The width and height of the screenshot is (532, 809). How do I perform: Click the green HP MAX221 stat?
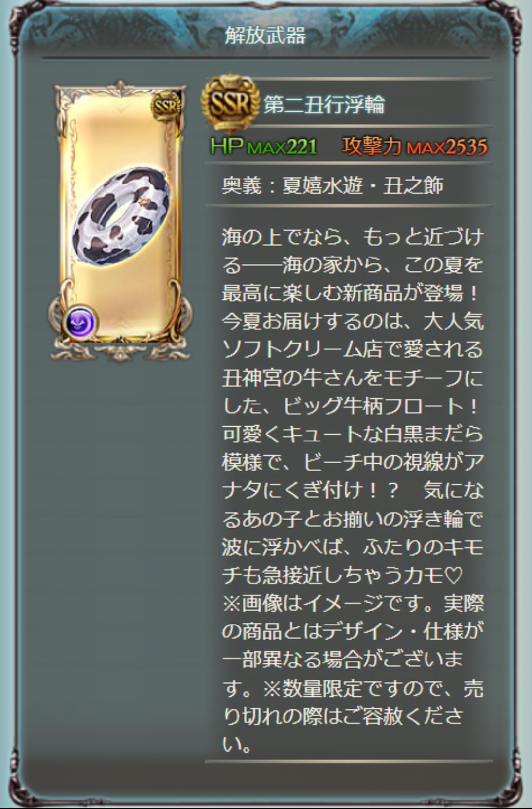coord(263,146)
